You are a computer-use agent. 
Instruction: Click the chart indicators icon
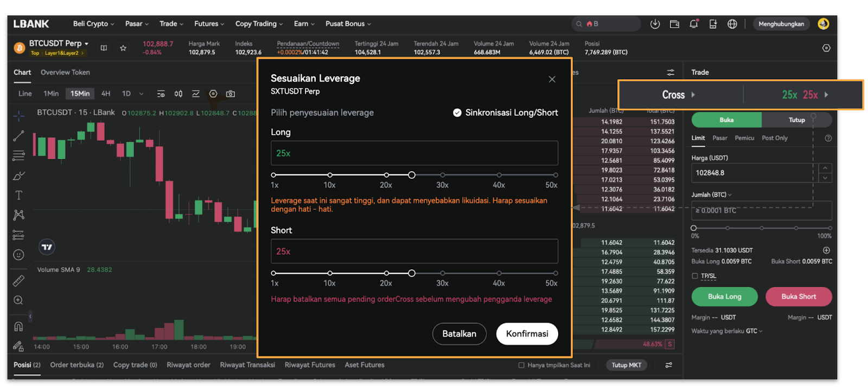pos(196,93)
